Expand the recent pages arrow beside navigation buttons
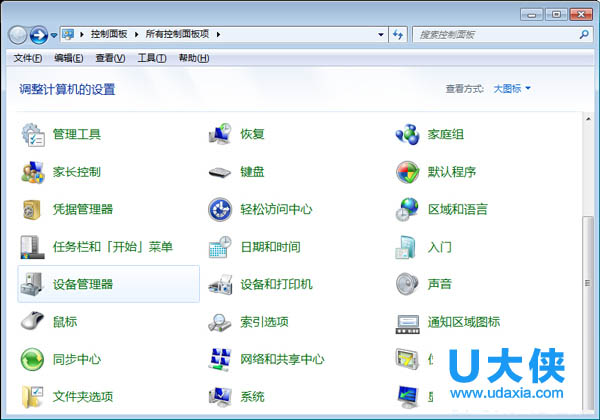 click(x=54, y=35)
